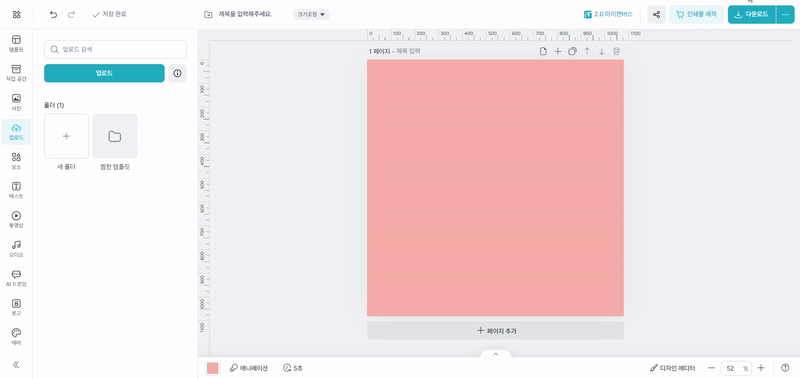Screen dimensions: 800x378
Task: Open the 테마 theme palette icon
Action: (x=16, y=337)
